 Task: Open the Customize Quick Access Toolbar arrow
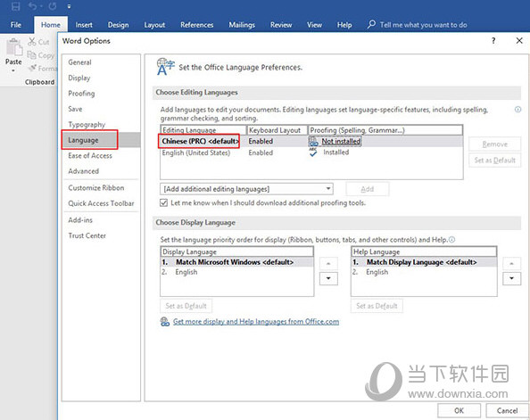[x=69, y=6]
